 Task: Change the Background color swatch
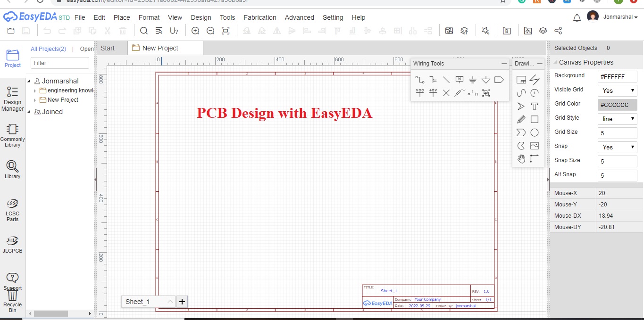click(617, 76)
